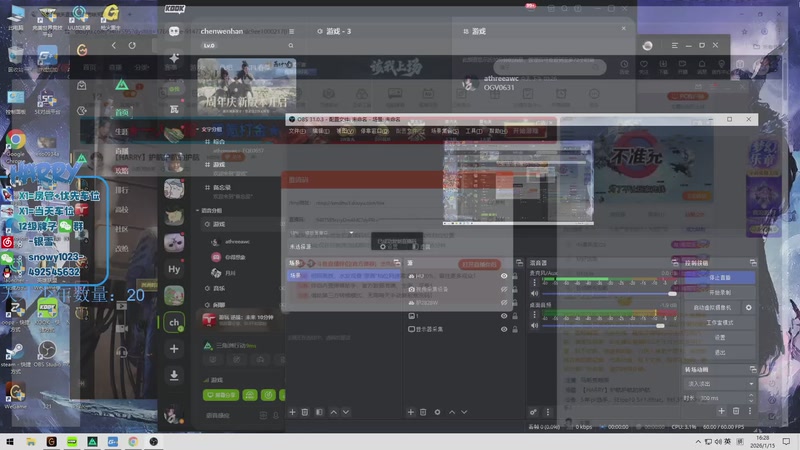
Task: Select the 'ch' server in KOOK sidebar
Action: coord(174,322)
